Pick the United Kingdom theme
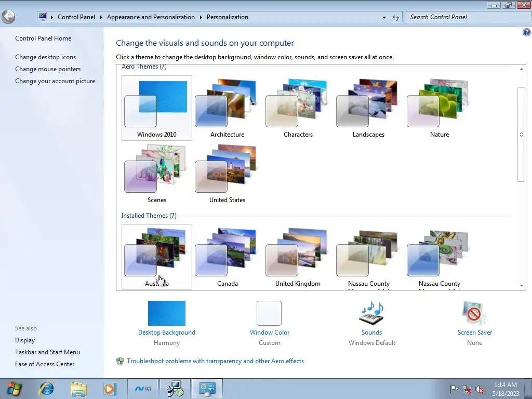Viewport: 532px width, 399px height. [x=298, y=257]
